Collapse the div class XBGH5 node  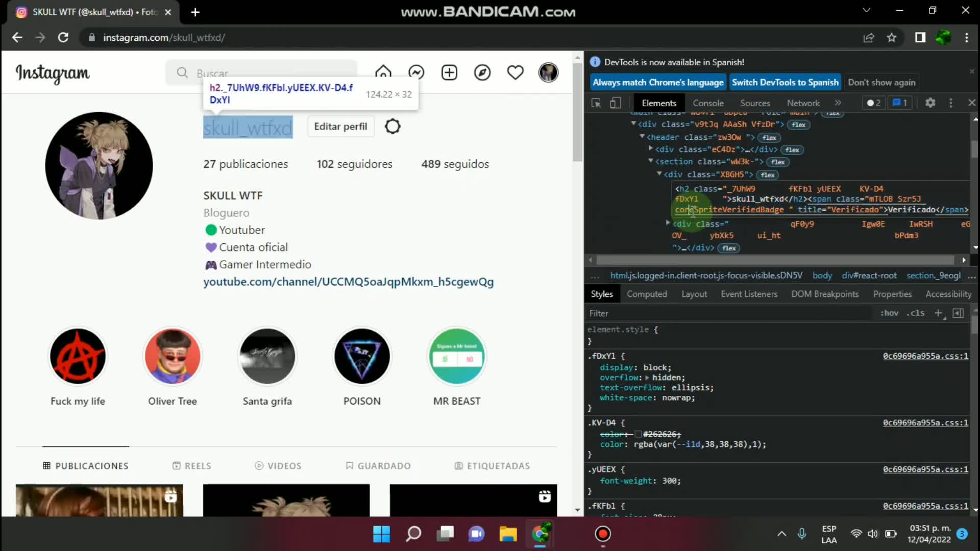click(659, 174)
